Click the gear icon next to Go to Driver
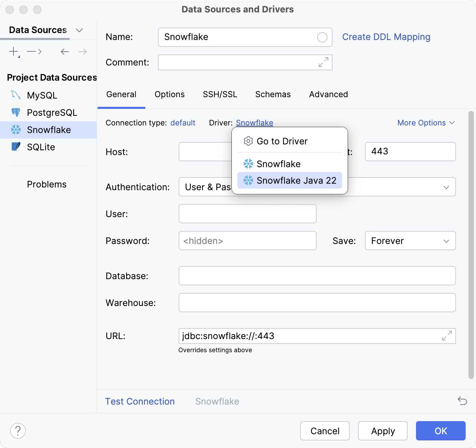The height and width of the screenshot is (448, 476). [248, 141]
